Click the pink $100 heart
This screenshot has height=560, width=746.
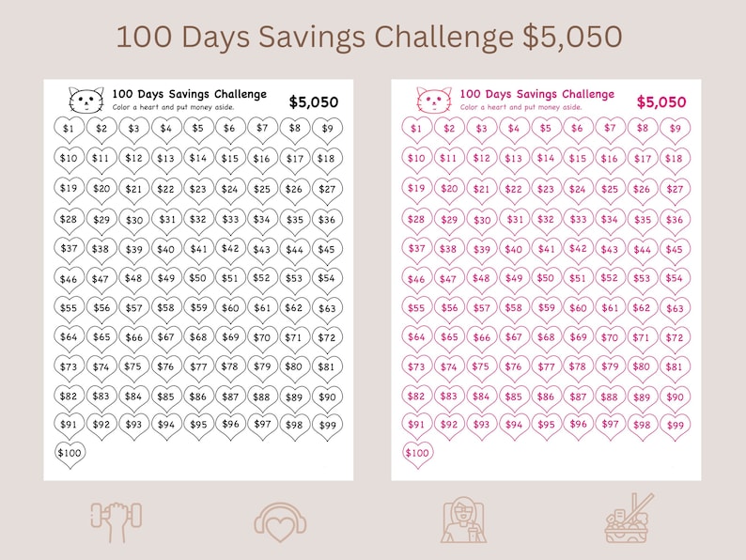click(x=418, y=455)
